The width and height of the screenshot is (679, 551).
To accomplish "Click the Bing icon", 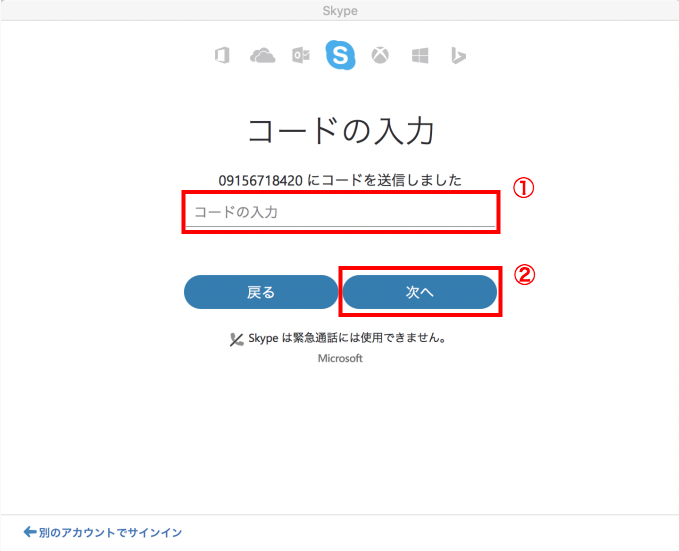I will [x=458, y=56].
